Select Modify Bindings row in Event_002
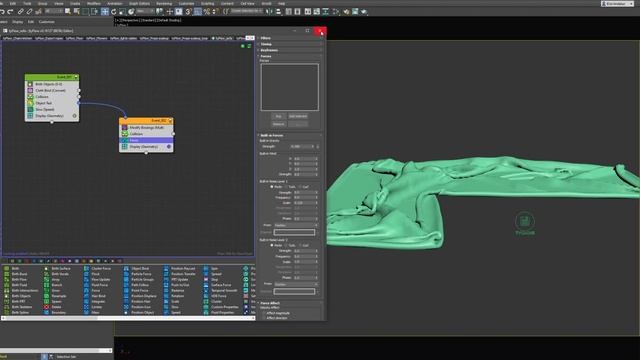This screenshot has width=640, height=360. 146,127
